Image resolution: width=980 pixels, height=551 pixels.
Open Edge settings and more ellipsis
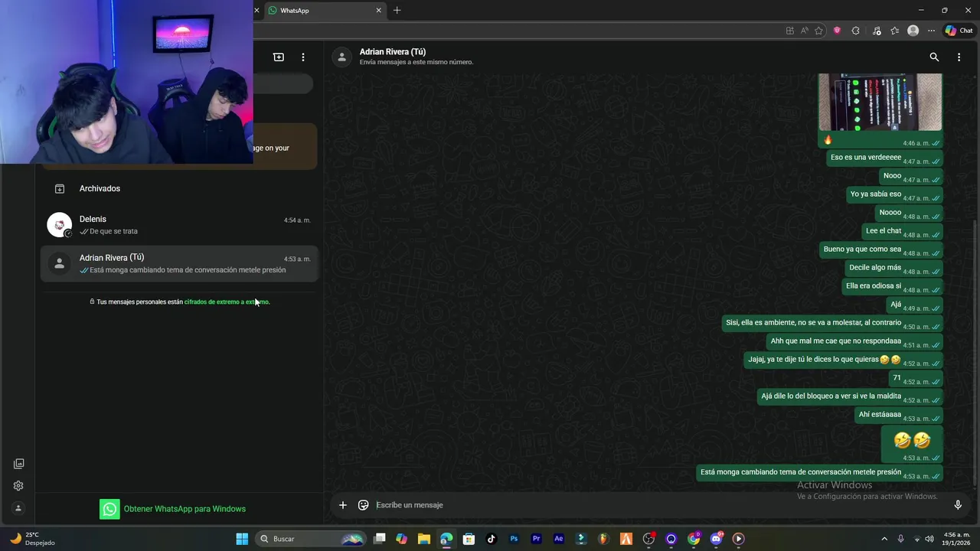(x=931, y=31)
